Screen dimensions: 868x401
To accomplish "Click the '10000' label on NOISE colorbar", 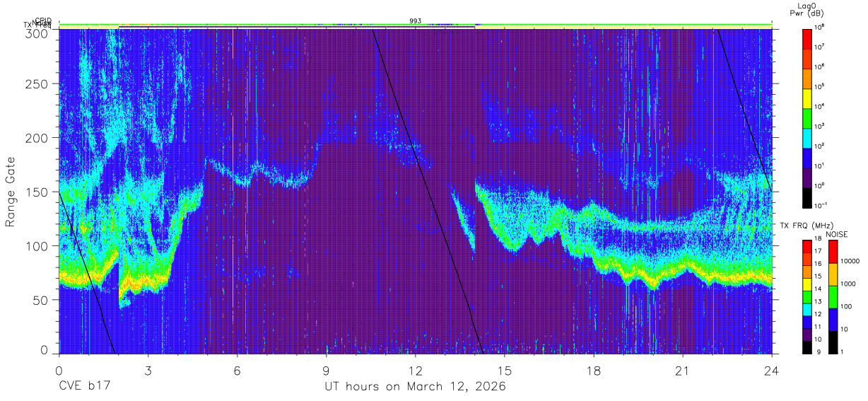I will click(850, 261).
